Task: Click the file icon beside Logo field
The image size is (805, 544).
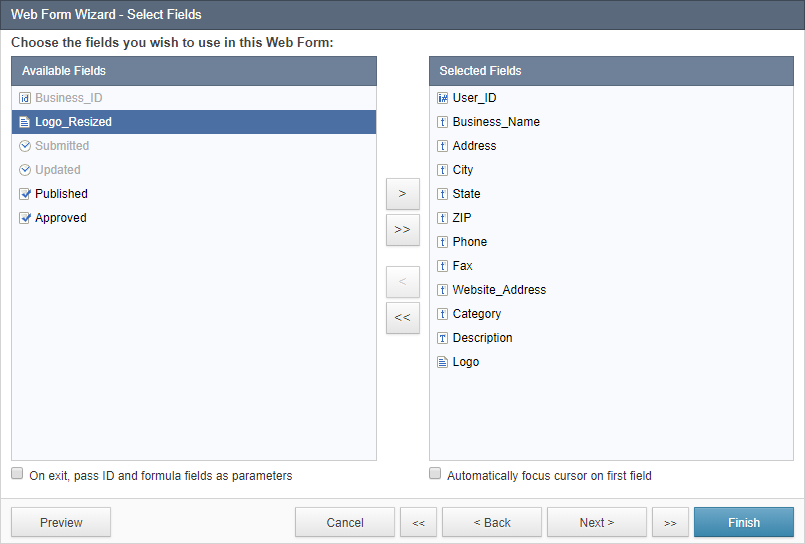Action: [442, 362]
